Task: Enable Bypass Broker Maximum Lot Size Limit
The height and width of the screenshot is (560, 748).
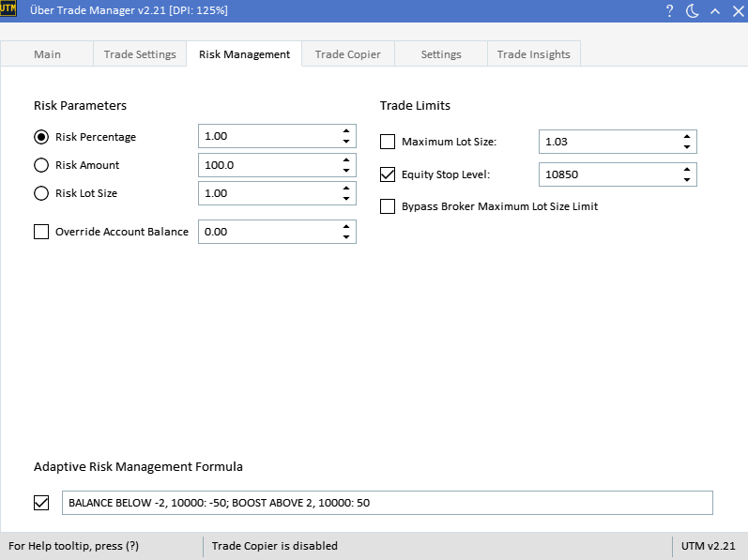Action: point(388,206)
